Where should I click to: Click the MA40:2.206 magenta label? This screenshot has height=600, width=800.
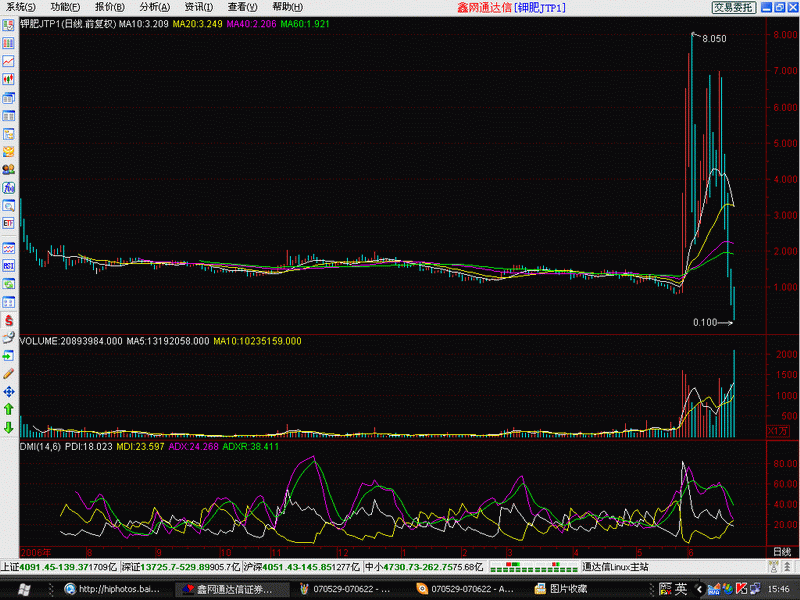click(x=252, y=23)
